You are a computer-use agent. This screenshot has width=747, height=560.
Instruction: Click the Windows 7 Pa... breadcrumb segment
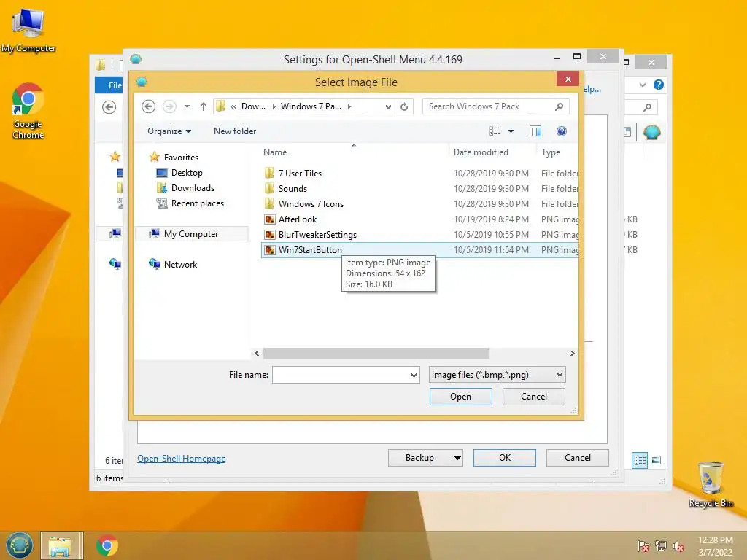click(311, 106)
